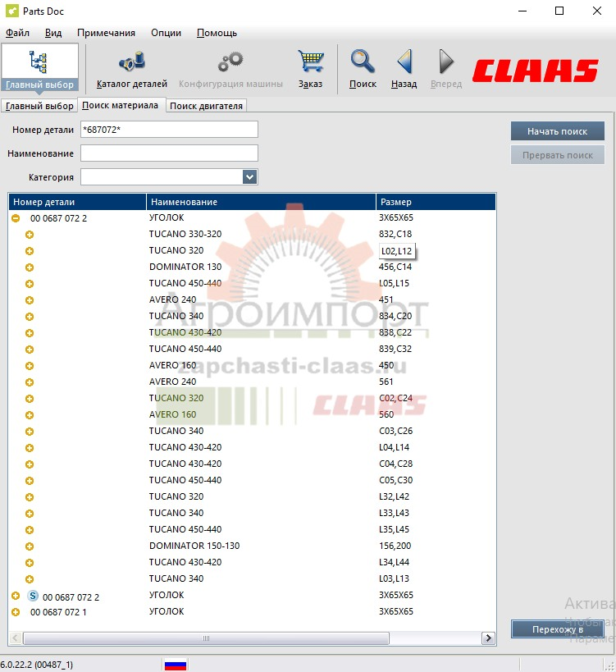Select the size cell L34,L44
Screen dimensions: 616x672
point(394,562)
